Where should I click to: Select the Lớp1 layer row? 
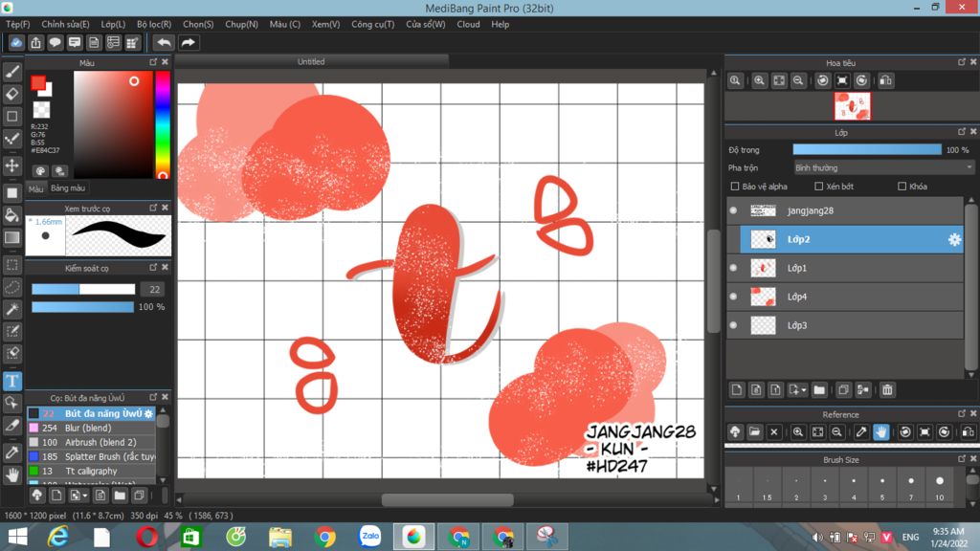(x=846, y=268)
